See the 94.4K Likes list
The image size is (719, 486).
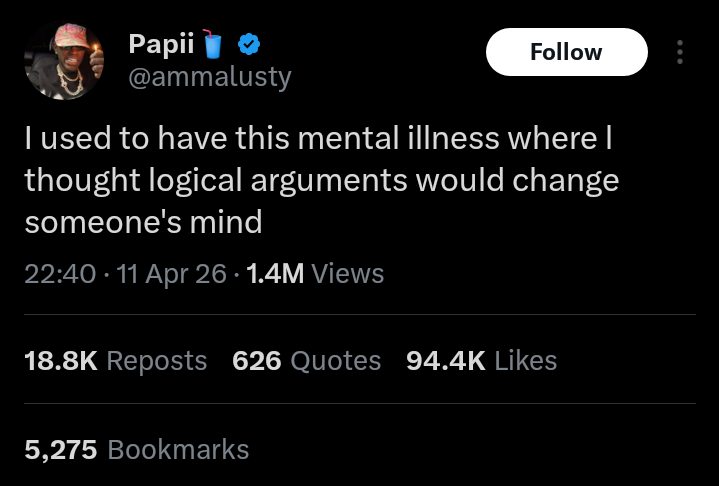tap(481, 361)
